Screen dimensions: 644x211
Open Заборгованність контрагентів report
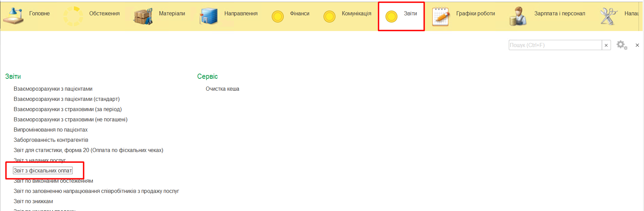click(x=51, y=140)
